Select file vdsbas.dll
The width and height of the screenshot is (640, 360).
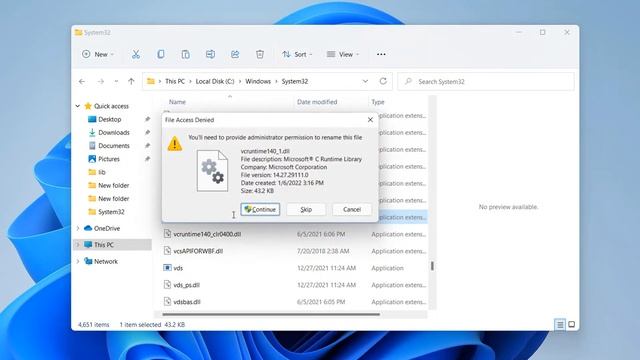click(187, 302)
